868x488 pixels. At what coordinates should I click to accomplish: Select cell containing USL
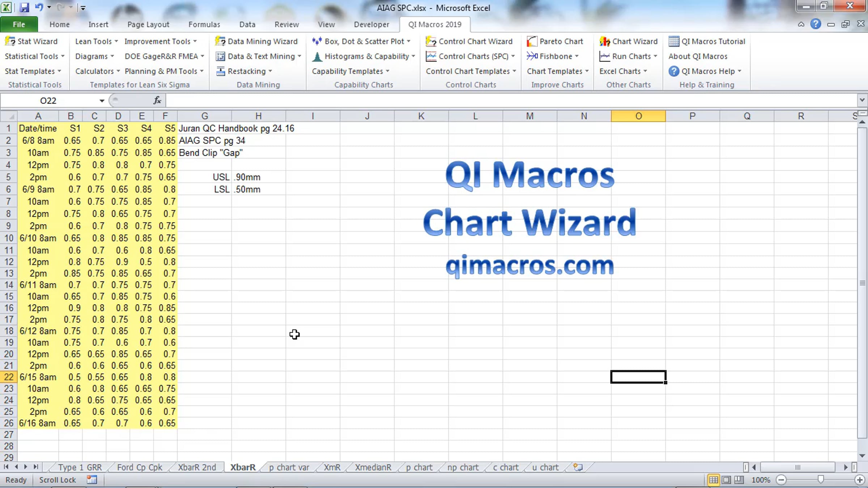coord(205,177)
